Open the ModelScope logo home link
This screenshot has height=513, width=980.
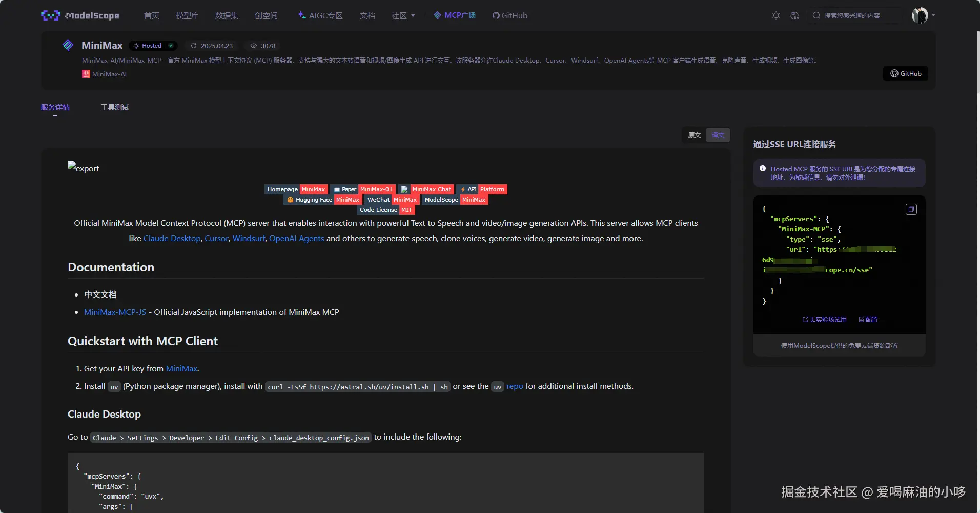[x=80, y=15]
